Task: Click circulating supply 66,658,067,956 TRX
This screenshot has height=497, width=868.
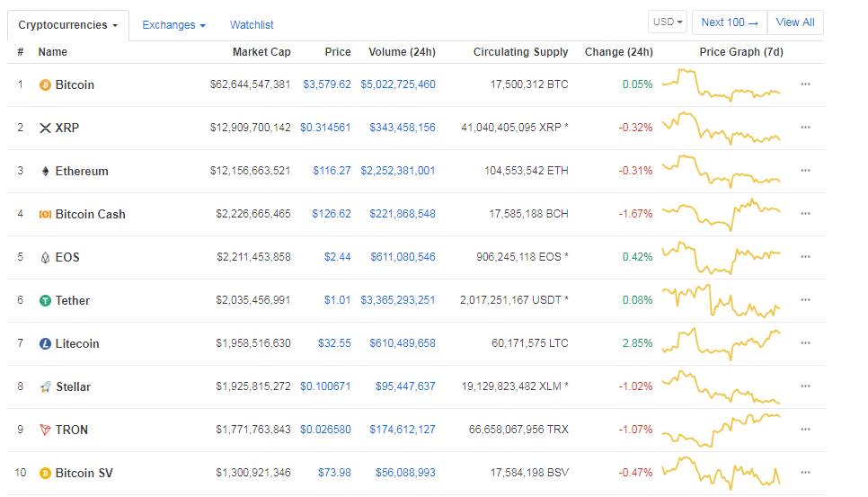Action: (518, 430)
